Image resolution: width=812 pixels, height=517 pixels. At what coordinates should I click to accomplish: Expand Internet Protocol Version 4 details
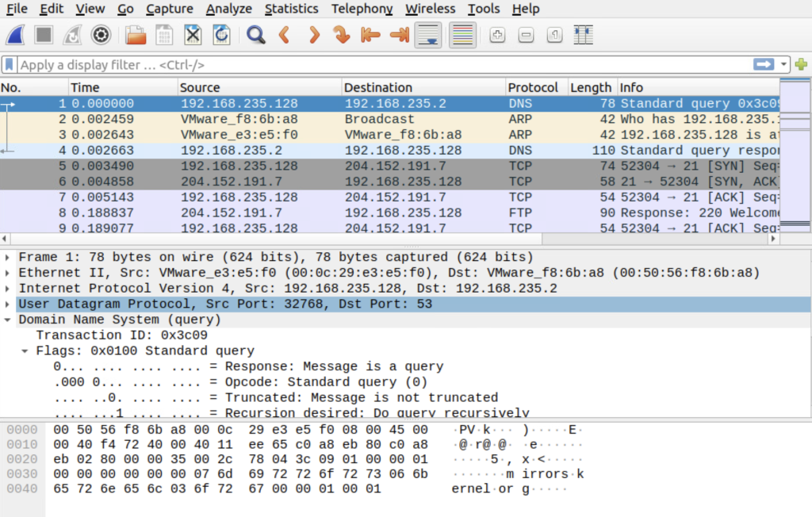7,289
